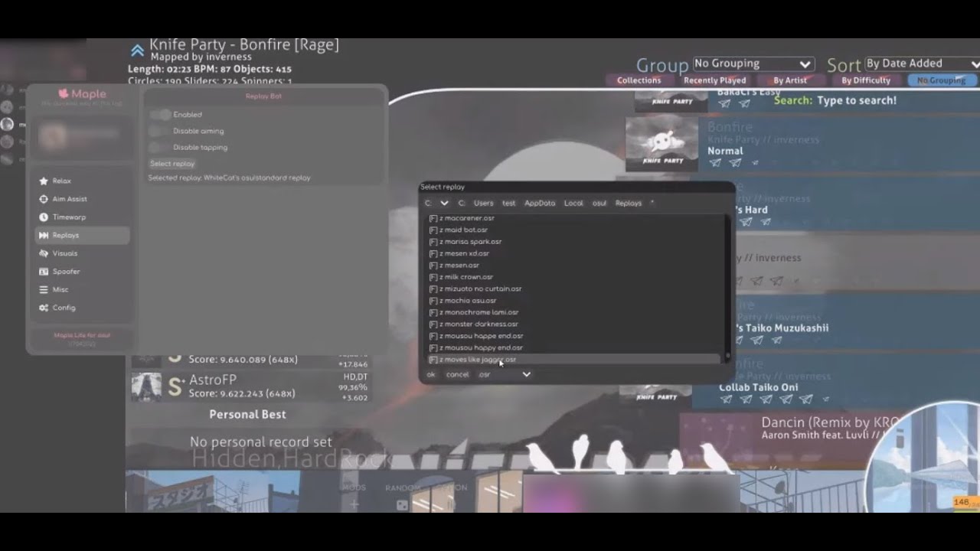Select the z mousou happe end.osr file
This screenshot has width=980, height=551.
click(573, 336)
